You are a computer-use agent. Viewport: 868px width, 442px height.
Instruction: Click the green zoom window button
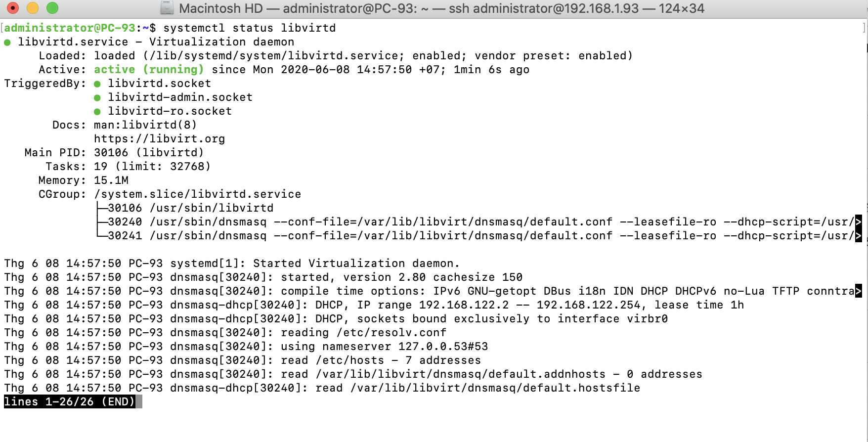coord(52,8)
